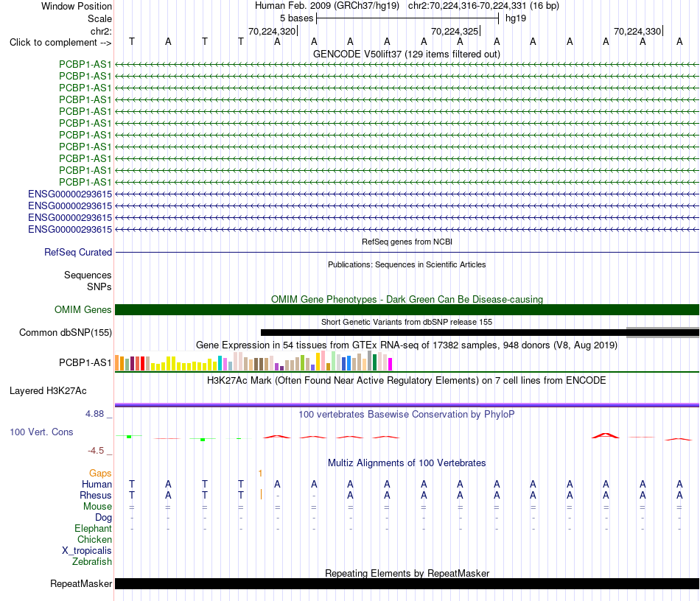Click the 'OMIM Genes' track label
Screen dimensions: 700x601
point(83,309)
